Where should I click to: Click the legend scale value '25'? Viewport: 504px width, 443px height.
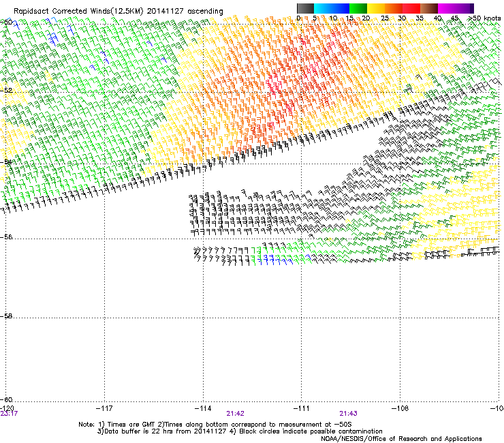coord(385,18)
